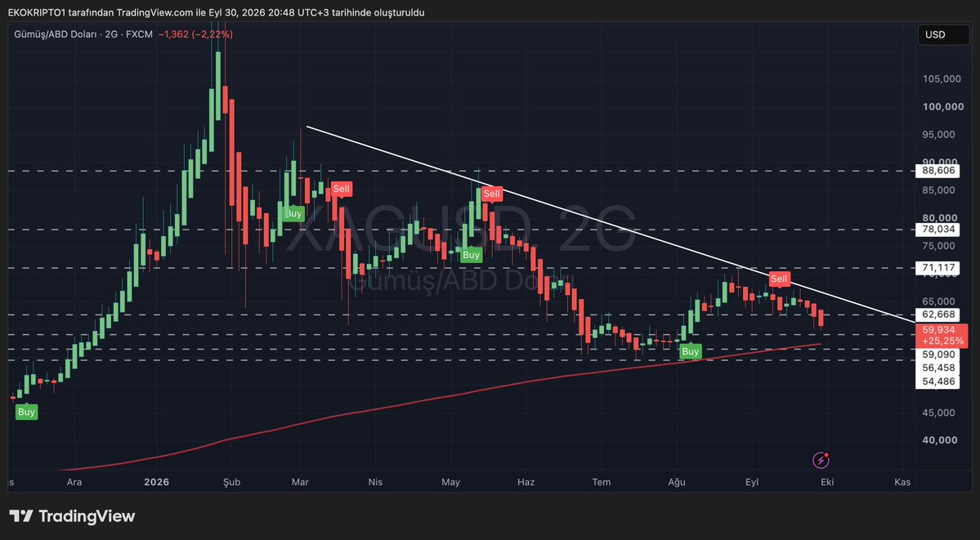Click the Buy signal label under May candles

pyautogui.click(x=471, y=254)
